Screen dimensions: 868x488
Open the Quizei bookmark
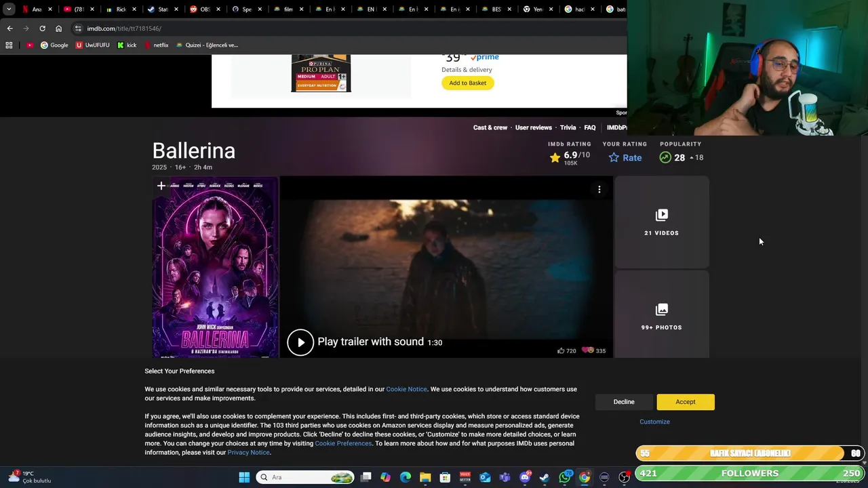coord(207,45)
